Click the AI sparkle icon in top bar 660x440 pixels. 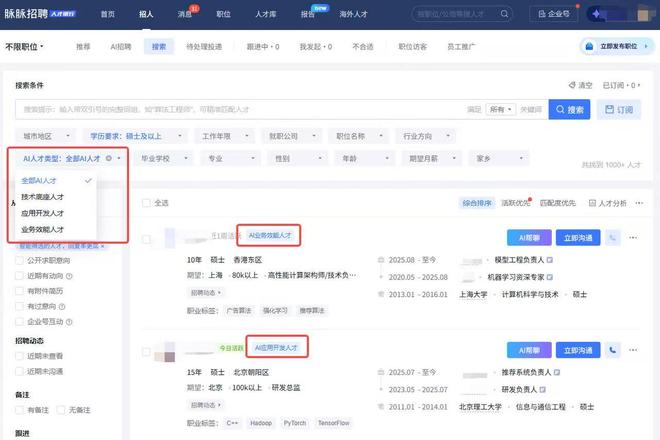pos(596,14)
